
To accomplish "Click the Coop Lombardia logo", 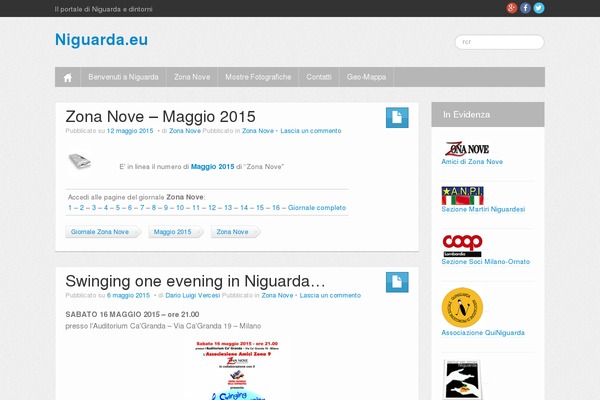I will (462, 246).
